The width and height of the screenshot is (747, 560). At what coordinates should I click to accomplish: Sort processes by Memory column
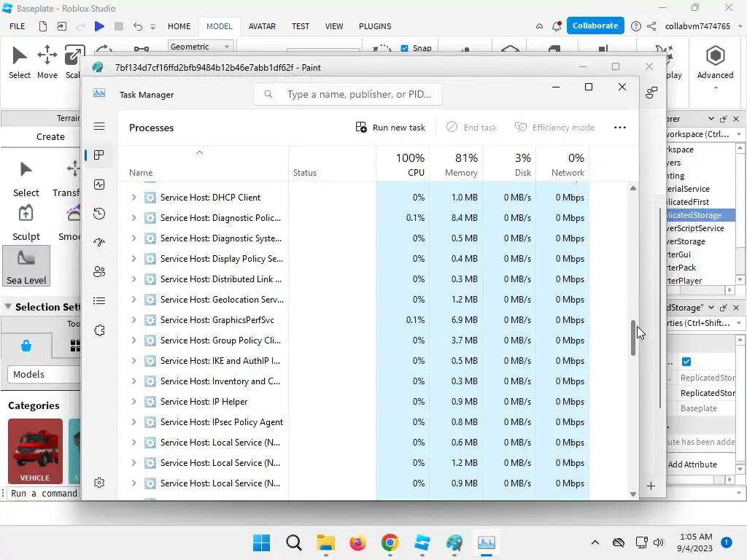point(457,164)
